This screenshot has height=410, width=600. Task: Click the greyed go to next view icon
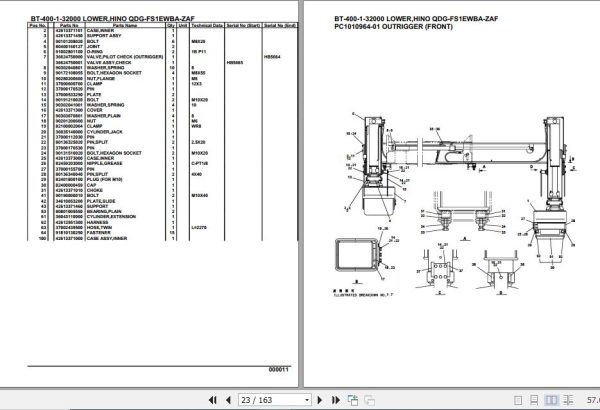(369, 400)
